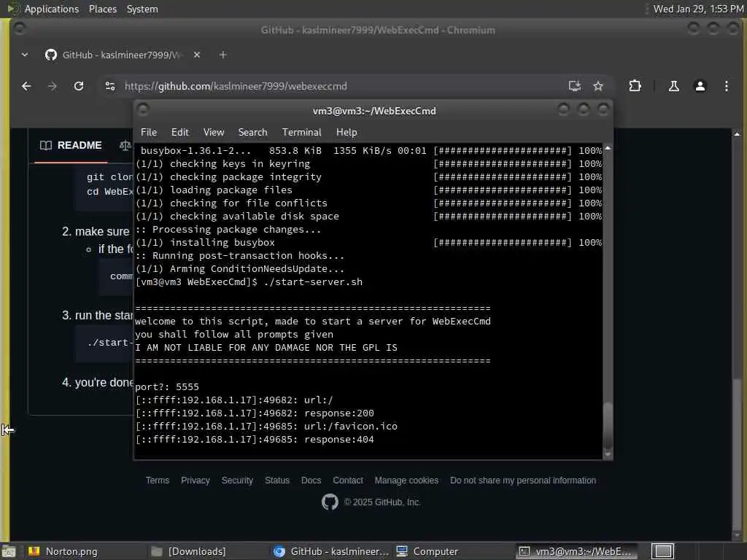Open Chromium profile avatar icon

[700, 86]
